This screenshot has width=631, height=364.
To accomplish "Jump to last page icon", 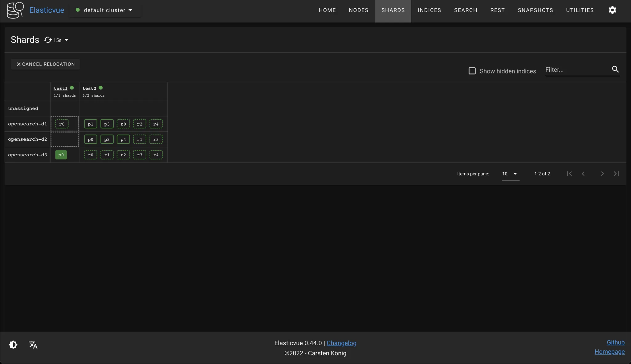I will coord(616,174).
